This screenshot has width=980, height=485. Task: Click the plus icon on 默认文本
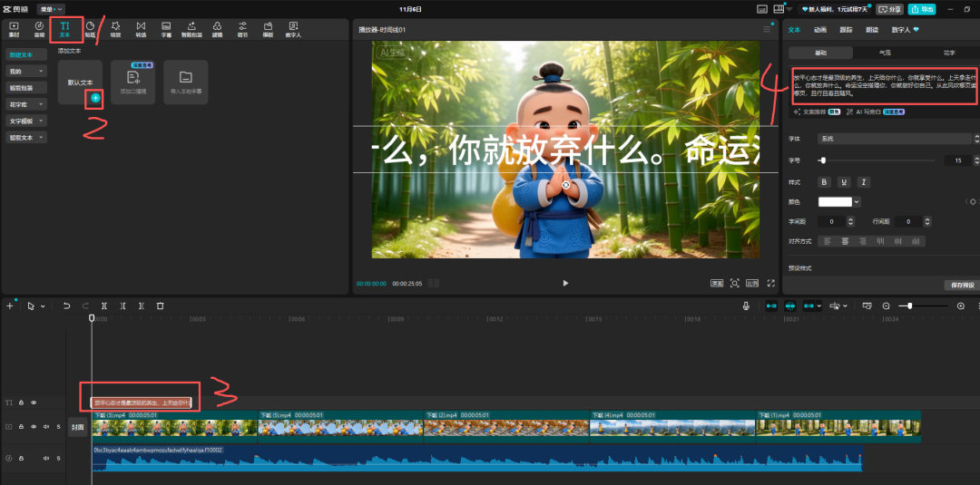coord(95,97)
